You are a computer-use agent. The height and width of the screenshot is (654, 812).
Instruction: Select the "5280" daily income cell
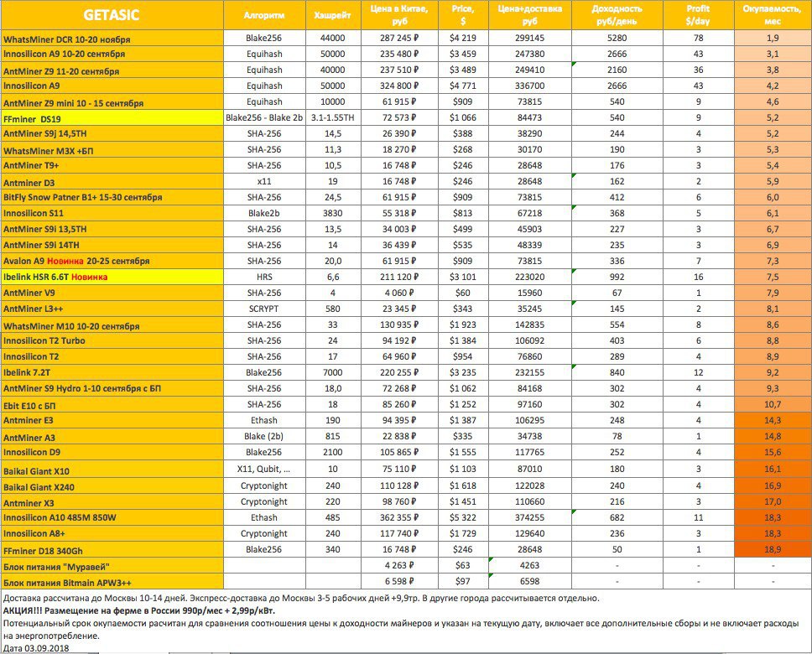[x=617, y=39]
